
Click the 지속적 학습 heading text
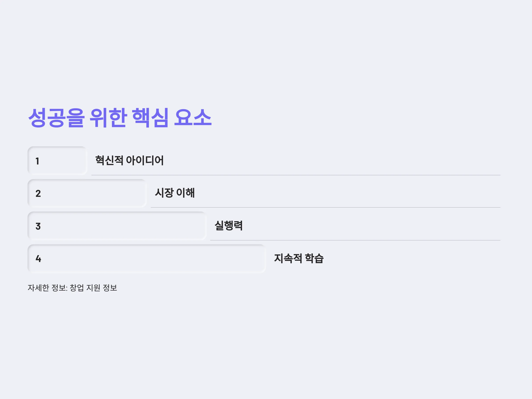[299, 258]
